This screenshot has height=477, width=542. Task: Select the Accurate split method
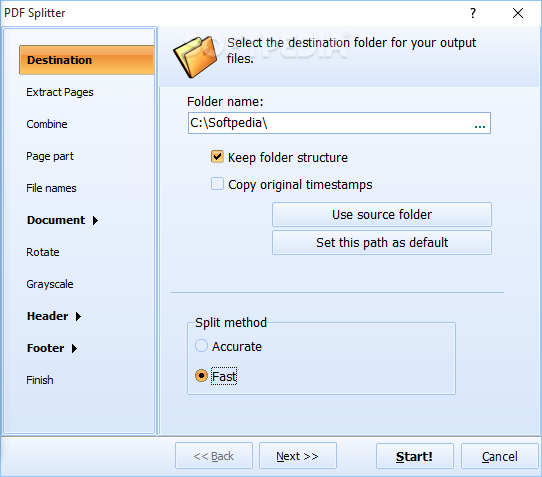pos(201,346)
